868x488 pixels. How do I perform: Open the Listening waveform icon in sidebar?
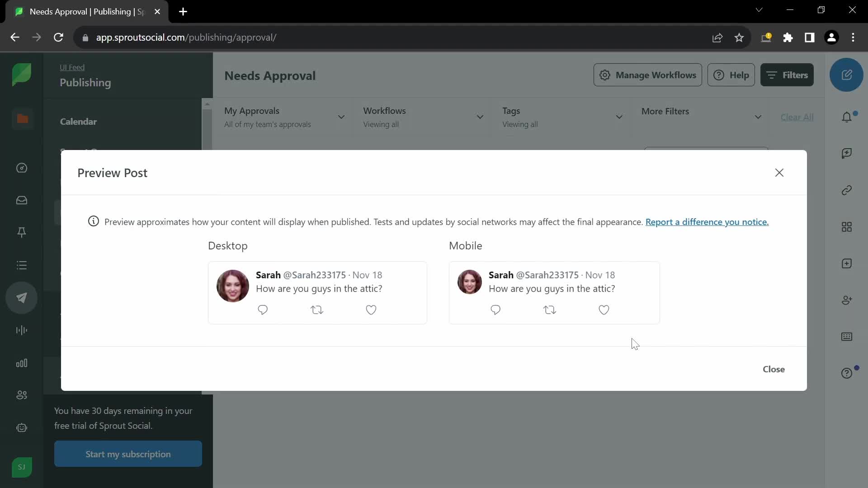click(x=22, y=330)
